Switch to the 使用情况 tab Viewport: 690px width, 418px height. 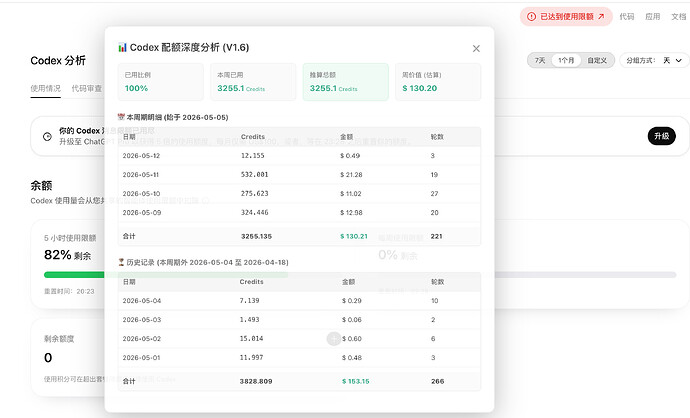45,88
